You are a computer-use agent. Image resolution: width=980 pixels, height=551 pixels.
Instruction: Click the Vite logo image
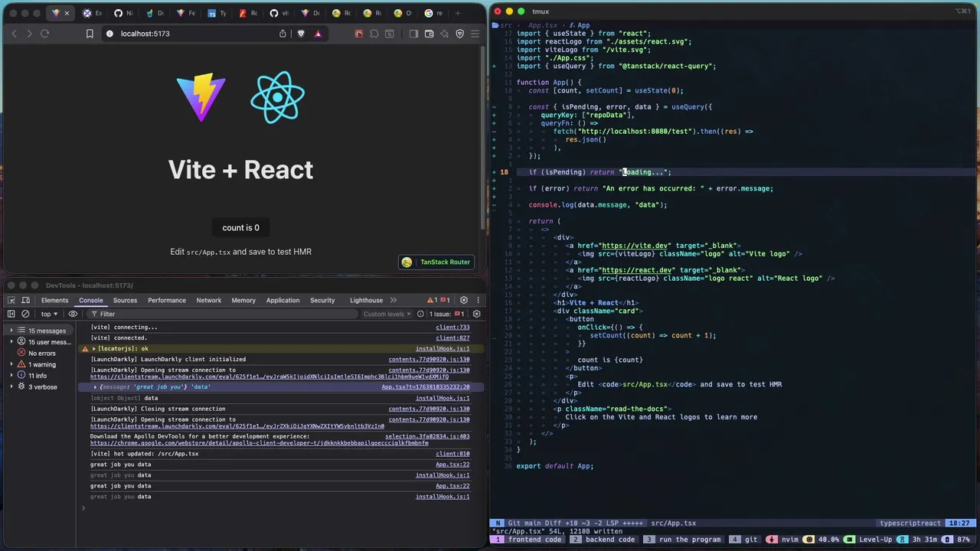(201, 97)
